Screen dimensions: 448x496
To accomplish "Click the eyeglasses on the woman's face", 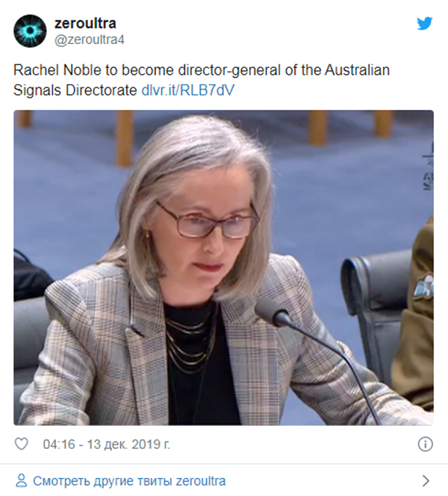I will coord(208,220).
